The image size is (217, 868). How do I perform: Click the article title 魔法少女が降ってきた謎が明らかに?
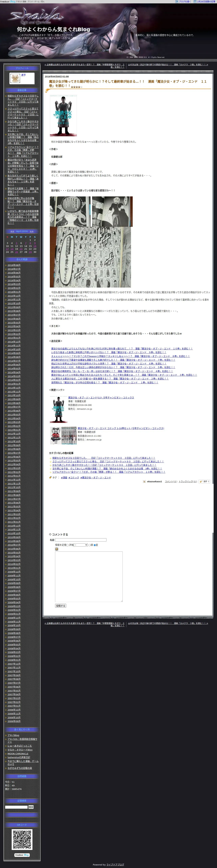128,83
